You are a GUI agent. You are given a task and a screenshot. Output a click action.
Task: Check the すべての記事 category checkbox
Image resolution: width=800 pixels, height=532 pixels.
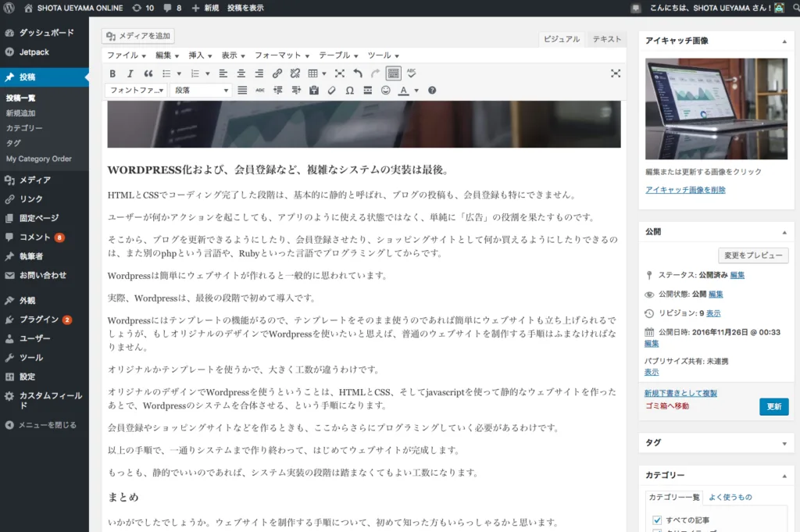pyautogui.click(x=657, y=520)
